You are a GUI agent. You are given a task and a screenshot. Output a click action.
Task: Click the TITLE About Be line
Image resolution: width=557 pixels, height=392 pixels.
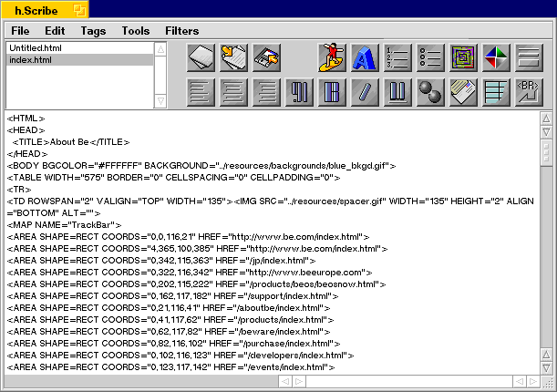click(71, 142)
